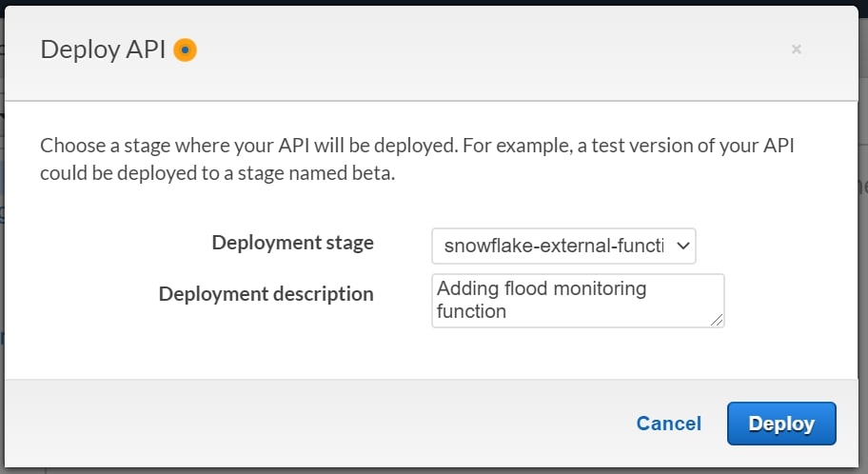Click the Deploy API dialog title
This screenshot has height=474, width=868.
coord(103,49)
